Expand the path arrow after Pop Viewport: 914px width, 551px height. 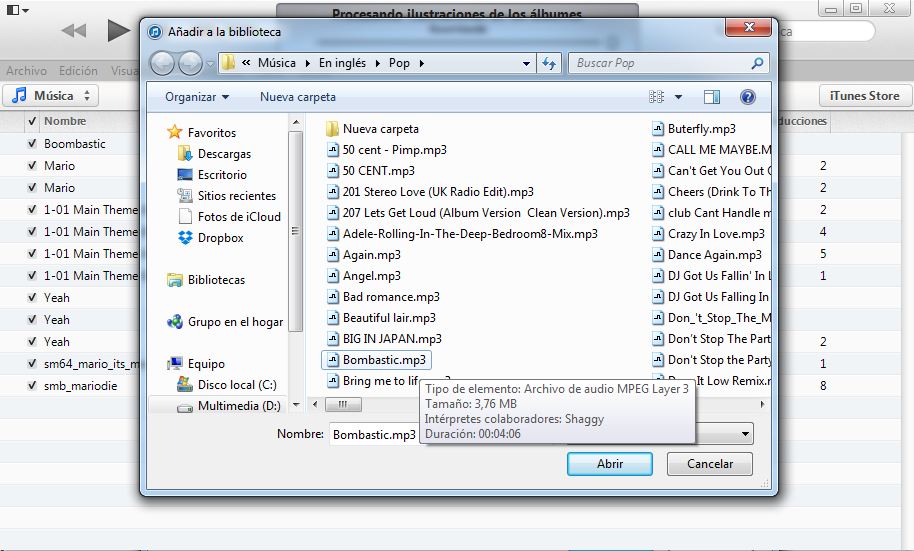pyautogui.click(x=421, y=63)
